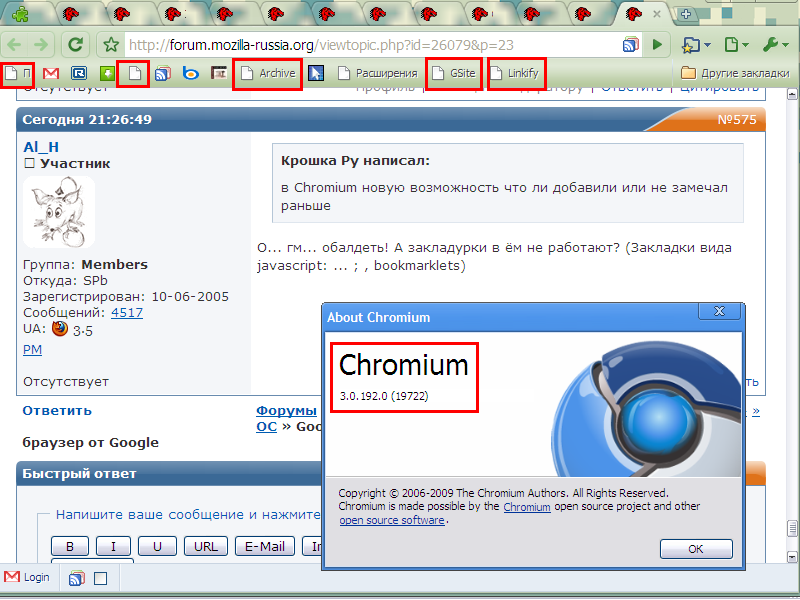Open the starred-folder toolbar dropdown
The width and height of the screenshot is (800, 600).
(696, 45)
